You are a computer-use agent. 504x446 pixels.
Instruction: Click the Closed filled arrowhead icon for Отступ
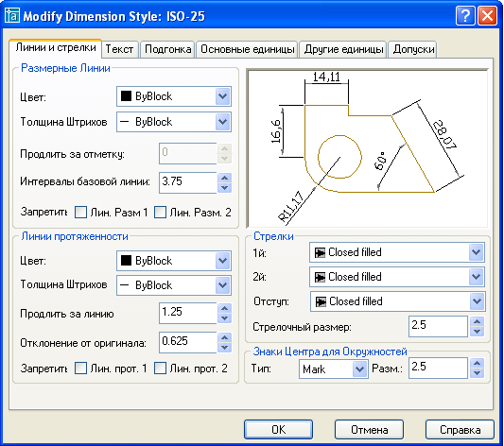[x=321, y=301]
